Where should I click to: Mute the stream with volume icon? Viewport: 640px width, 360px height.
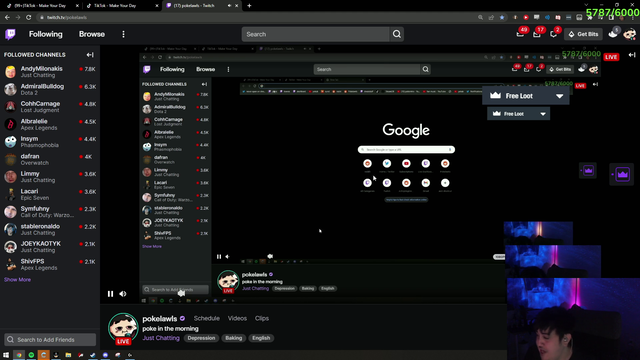point(123,294)
